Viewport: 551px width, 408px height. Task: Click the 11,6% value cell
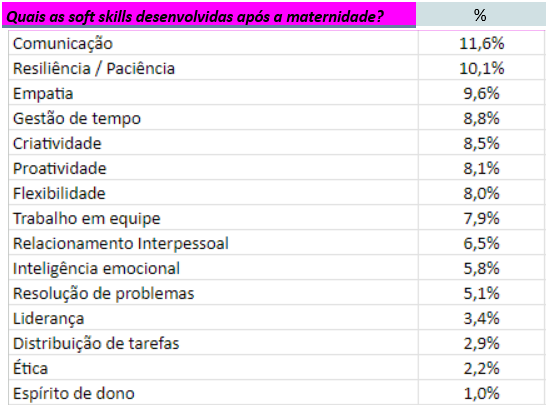pos(481,43)
